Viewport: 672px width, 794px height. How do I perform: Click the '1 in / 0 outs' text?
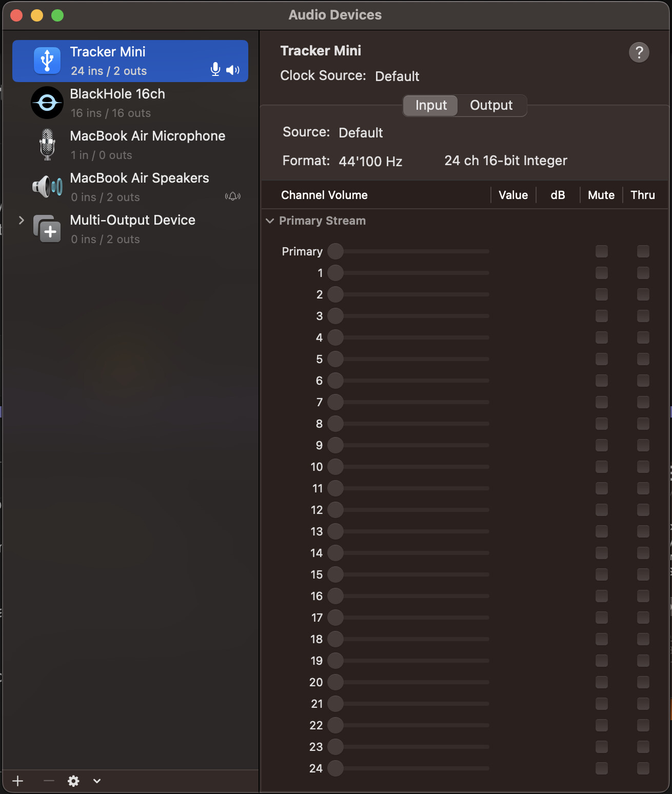click(x=102, y=155)
